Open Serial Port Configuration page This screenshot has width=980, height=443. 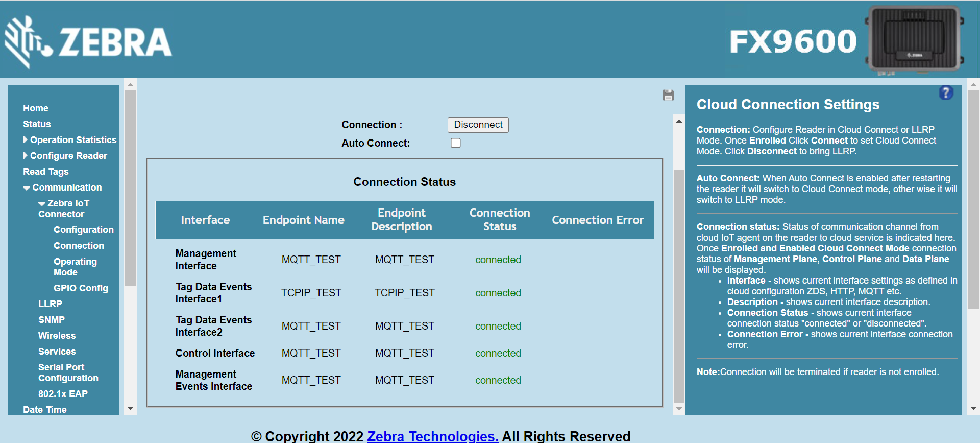coord(68,372)
